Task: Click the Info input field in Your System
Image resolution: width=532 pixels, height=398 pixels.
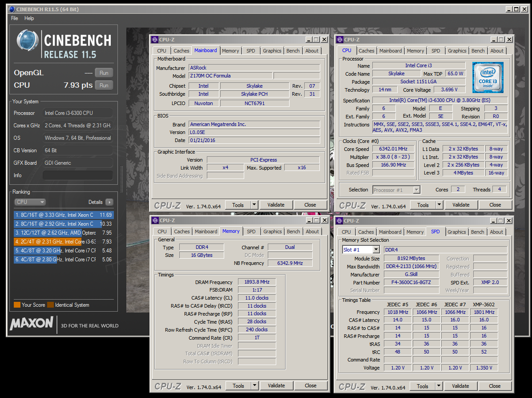Action: coord(78,175)
